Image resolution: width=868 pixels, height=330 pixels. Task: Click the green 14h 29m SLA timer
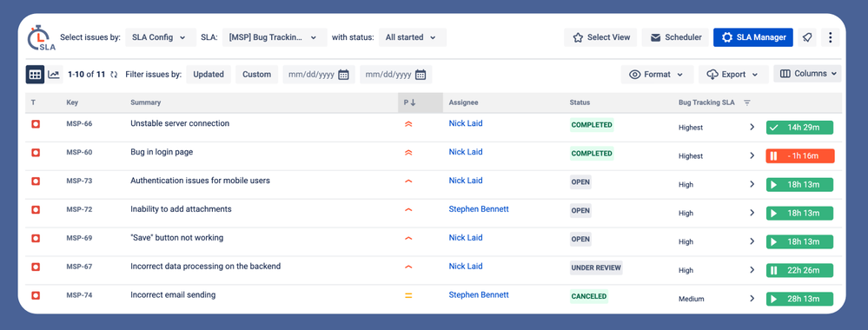[800, 128]
